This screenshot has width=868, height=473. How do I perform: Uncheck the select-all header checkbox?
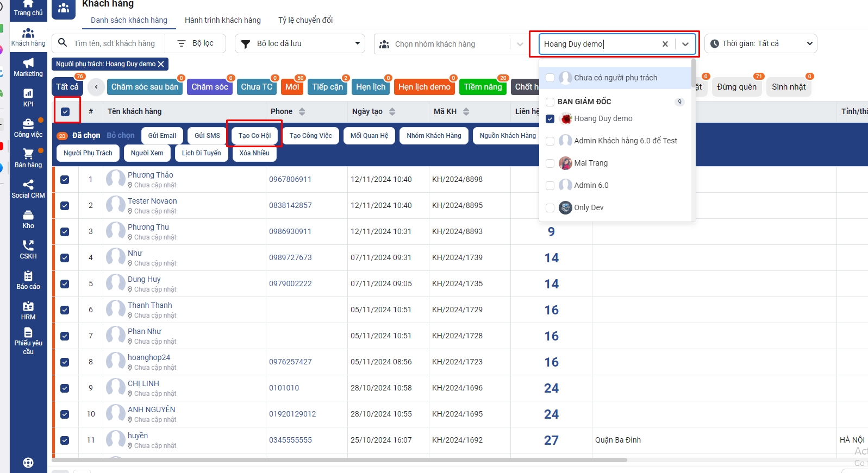pos(65,112)
